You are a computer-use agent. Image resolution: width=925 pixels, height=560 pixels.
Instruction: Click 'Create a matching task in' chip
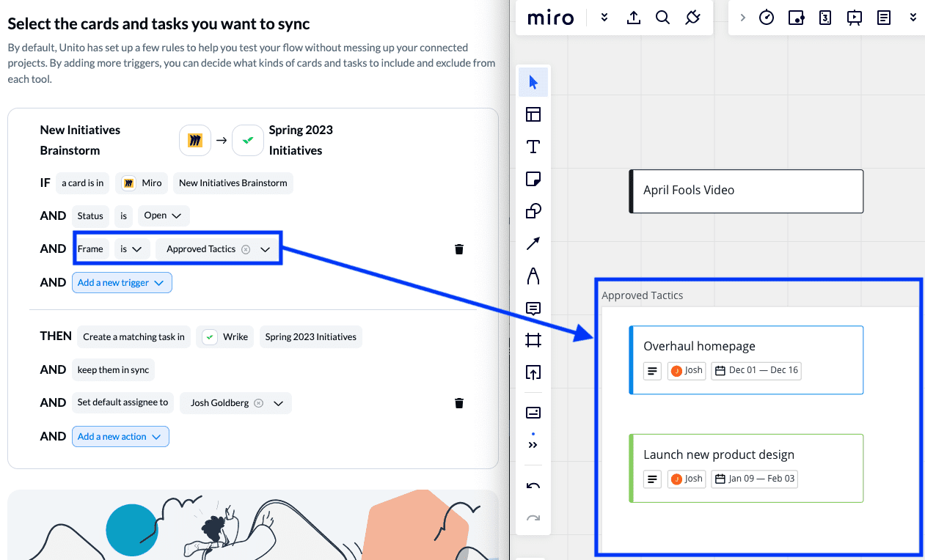pos(134,337)
